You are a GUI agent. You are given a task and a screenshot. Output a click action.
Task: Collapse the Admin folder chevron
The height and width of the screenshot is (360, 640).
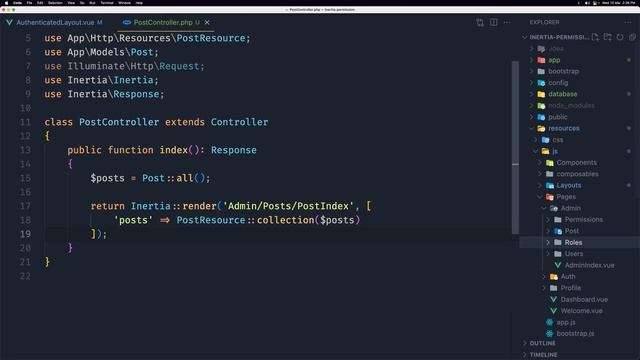[544, 209]
